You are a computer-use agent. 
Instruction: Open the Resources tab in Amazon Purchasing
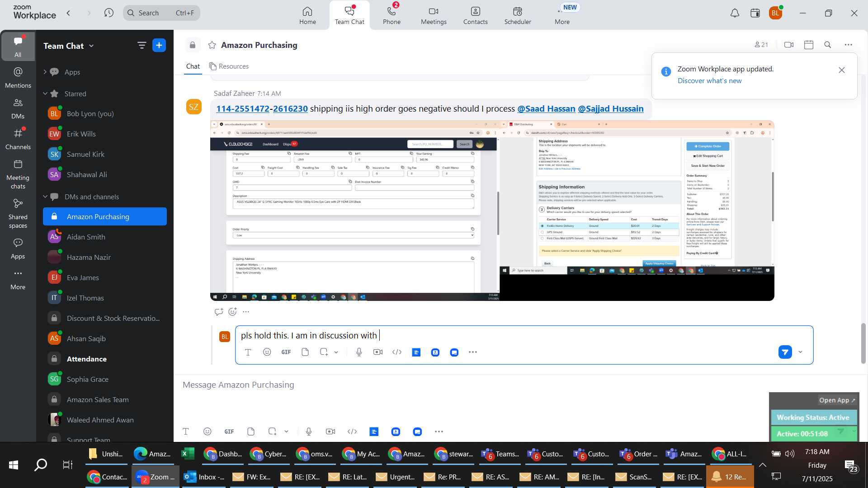pyautogui.click(x=229, y=66)
